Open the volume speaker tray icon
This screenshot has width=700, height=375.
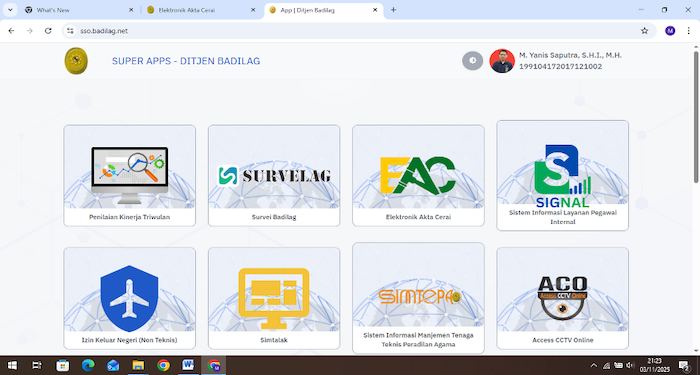click(630, 366)
